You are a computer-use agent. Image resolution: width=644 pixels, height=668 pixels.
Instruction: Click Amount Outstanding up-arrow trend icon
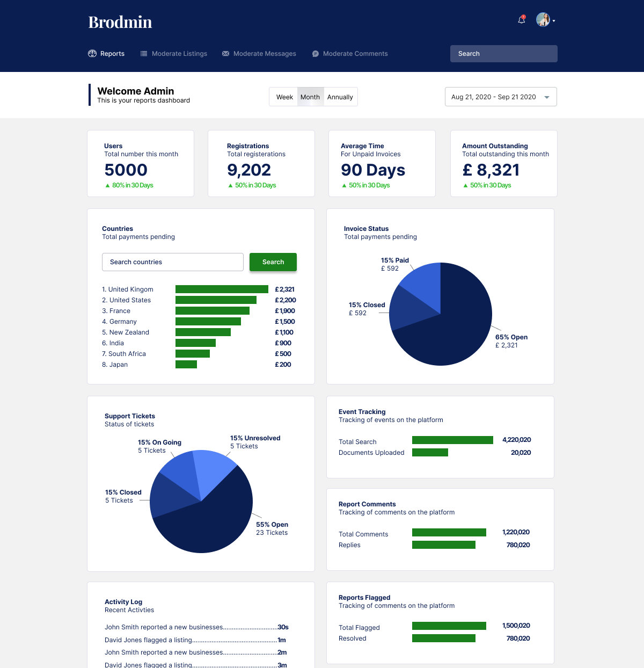(465, 185)
